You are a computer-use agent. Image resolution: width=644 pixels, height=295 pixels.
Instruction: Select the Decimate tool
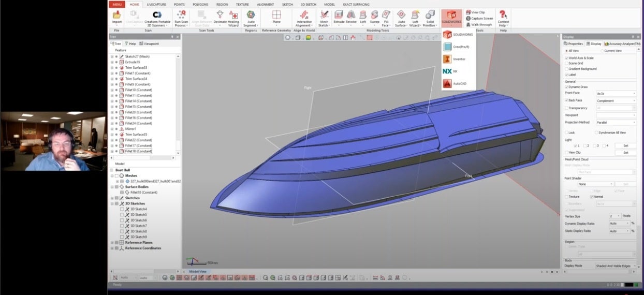[220, 15]
